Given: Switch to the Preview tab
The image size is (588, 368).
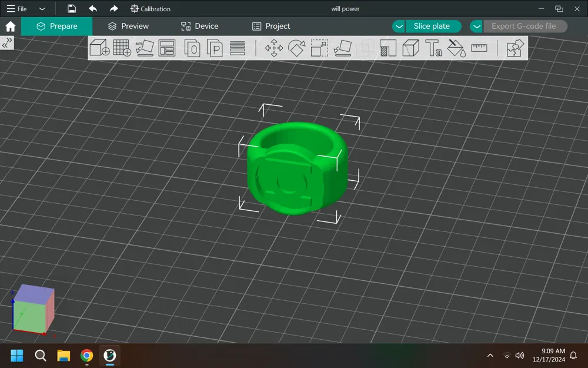Looking at the screenshot, I should click(128, 26).
